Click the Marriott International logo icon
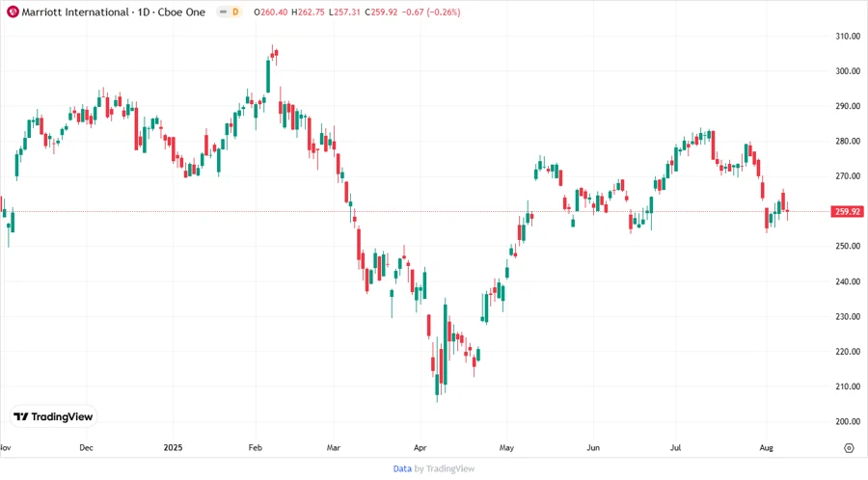868x480 pixels. (13, 13)
